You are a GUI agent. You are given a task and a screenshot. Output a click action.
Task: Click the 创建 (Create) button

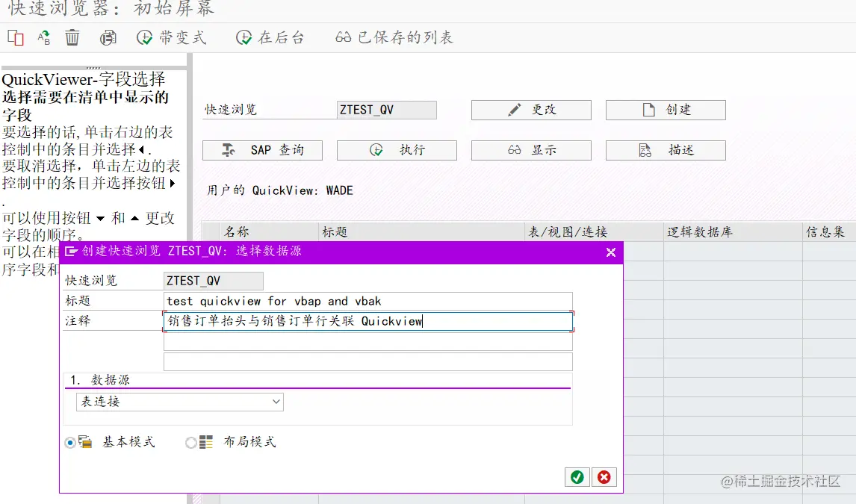tap(666, 110)
